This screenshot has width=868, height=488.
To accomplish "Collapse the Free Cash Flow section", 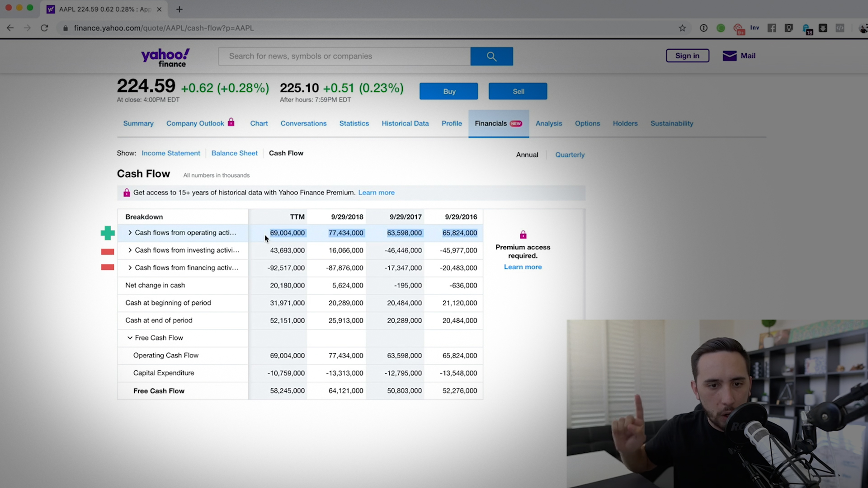I will click(x=130, y=338).
